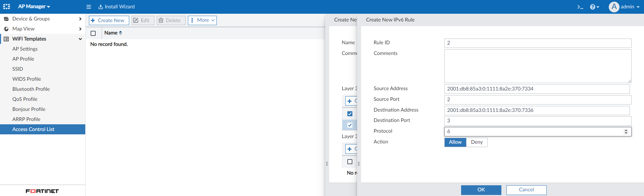The image size is (644, 196).
Task: Open the help question mark menu
Action: [594, 7]
